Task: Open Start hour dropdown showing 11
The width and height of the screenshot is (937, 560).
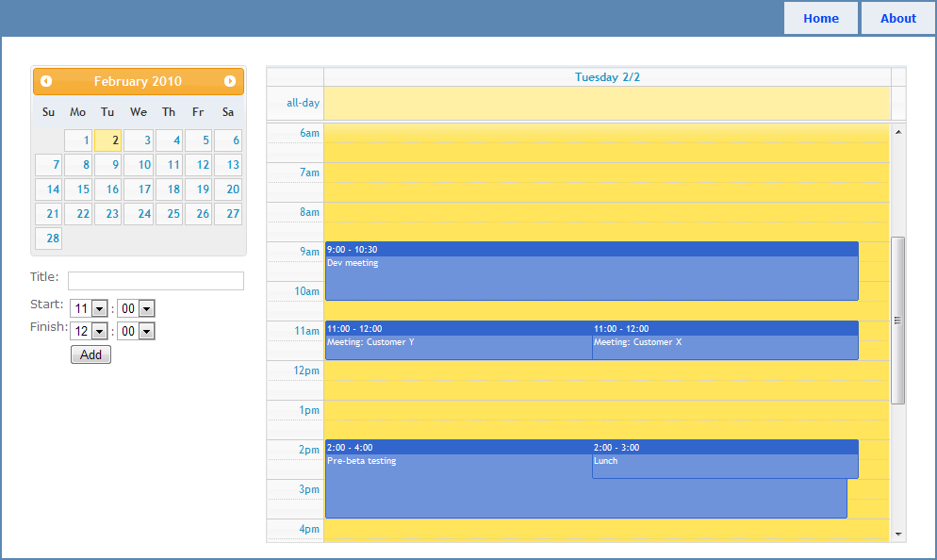Action: point(89,308)
